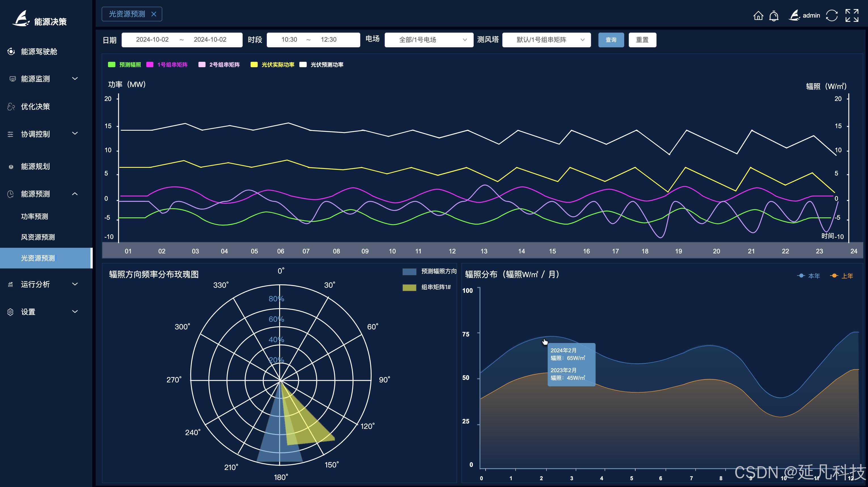Click the refresh icon beside admin

(x=832, y=16)
